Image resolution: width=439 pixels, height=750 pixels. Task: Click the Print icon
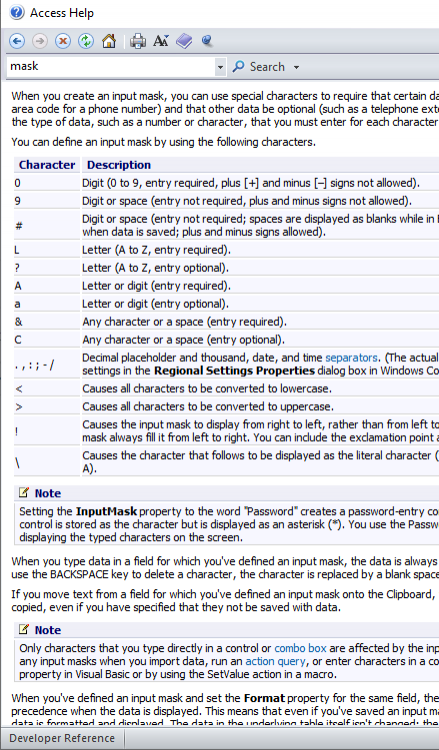click(x=138, y=41)
